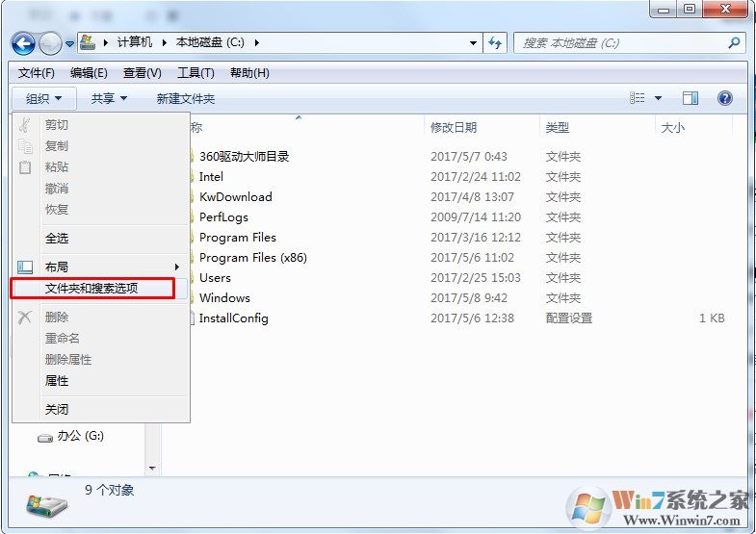756x534 pixels.
Task: Go back with the blue Back arrow
Action: [23, 44]
